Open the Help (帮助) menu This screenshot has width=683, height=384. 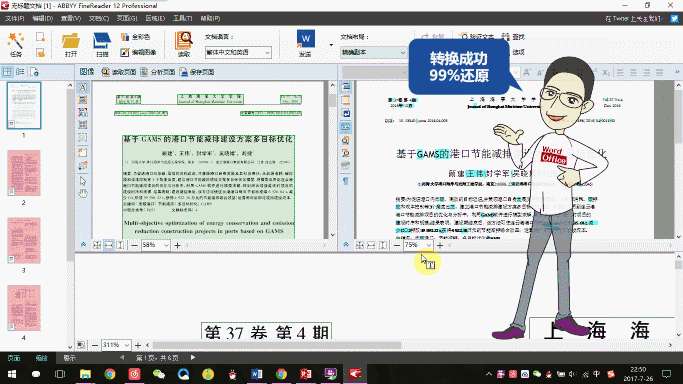click(x=210, y=18)
